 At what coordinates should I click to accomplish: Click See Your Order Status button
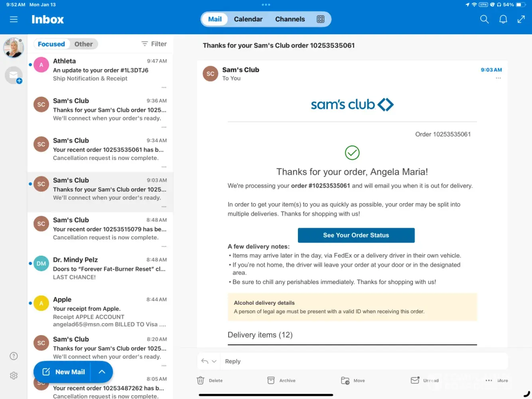click(356, 235)
